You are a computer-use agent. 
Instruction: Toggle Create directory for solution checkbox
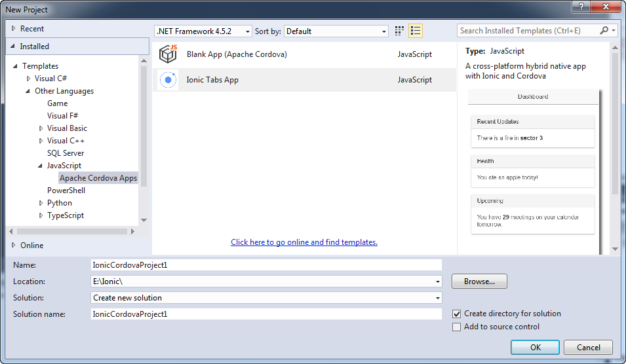(x=456, y=314)
